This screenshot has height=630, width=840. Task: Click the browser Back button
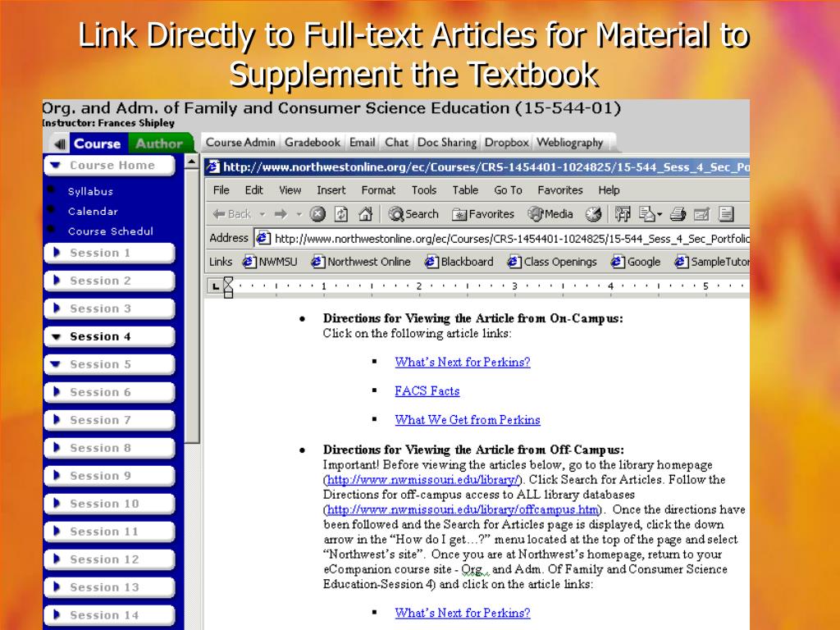[x=231, y=214]
